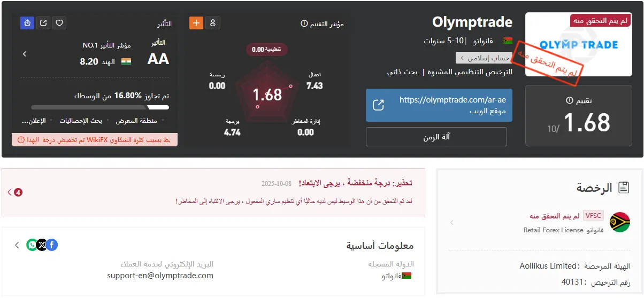Click the heart favorite icon
Screen dimensions: 644x298
coord(60,23)
